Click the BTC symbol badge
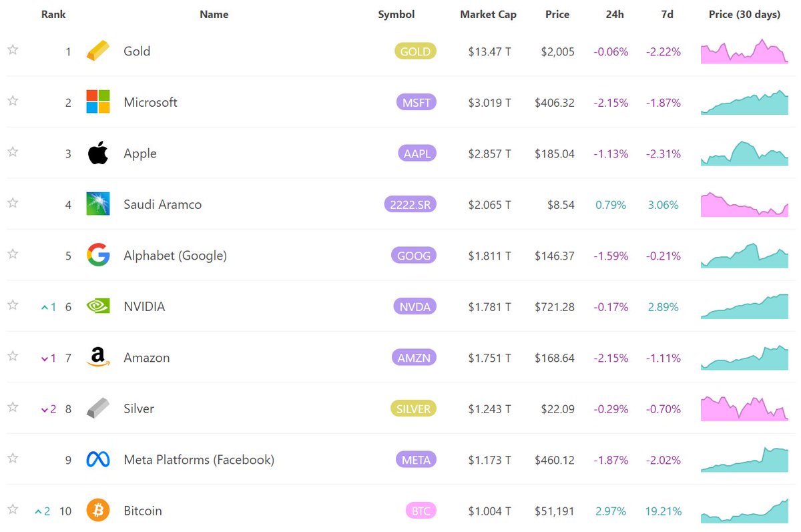Viewport: 801px width, 532px height. 421,511
